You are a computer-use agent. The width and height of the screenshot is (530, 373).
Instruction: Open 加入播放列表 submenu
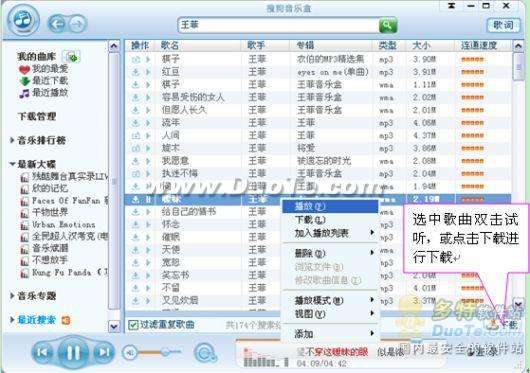point(330,233)
